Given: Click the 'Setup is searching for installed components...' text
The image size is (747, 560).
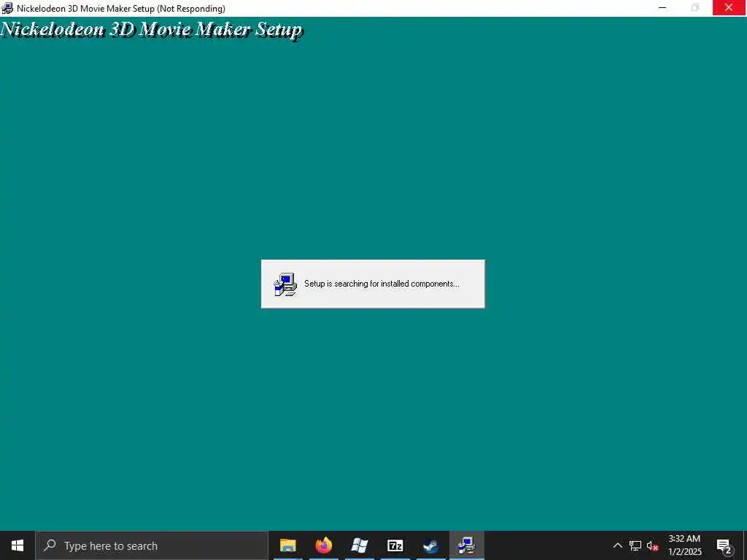Looking at the screenshot, I should (x=382, y=284).
